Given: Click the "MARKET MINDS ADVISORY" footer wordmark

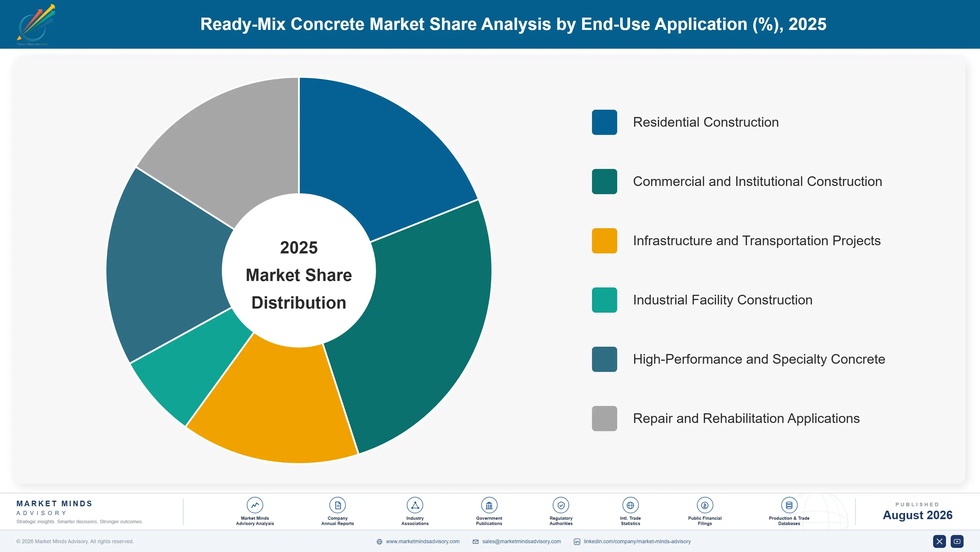Looking at the screenshot, I should point(55,508).
